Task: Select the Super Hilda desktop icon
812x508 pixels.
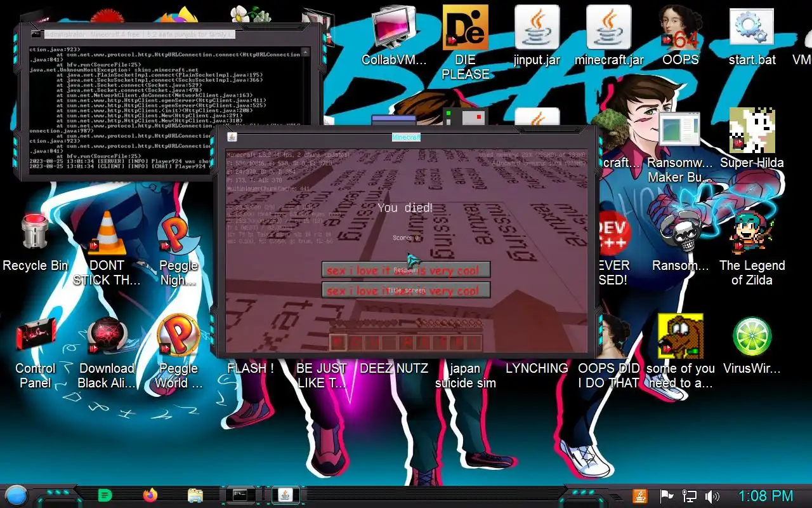Action: pos(752,139)
